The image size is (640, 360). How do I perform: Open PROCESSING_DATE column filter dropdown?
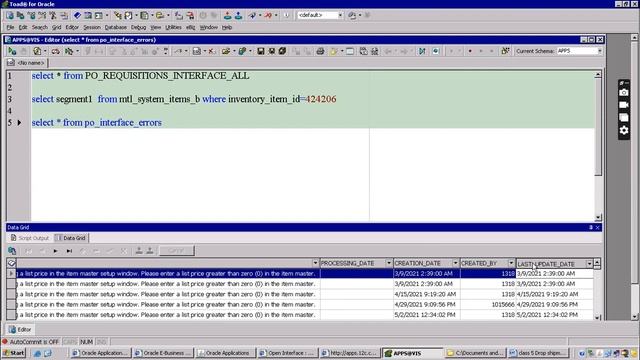pos(389,263)
